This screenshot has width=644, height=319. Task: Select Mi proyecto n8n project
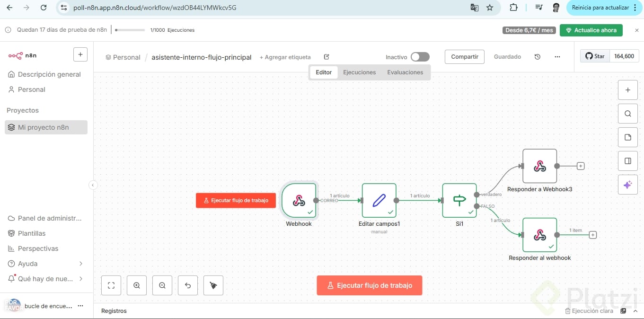pos(46,127)
